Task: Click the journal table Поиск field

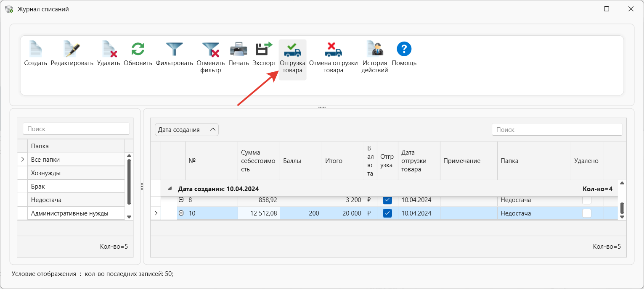Action: click(557, 130)
